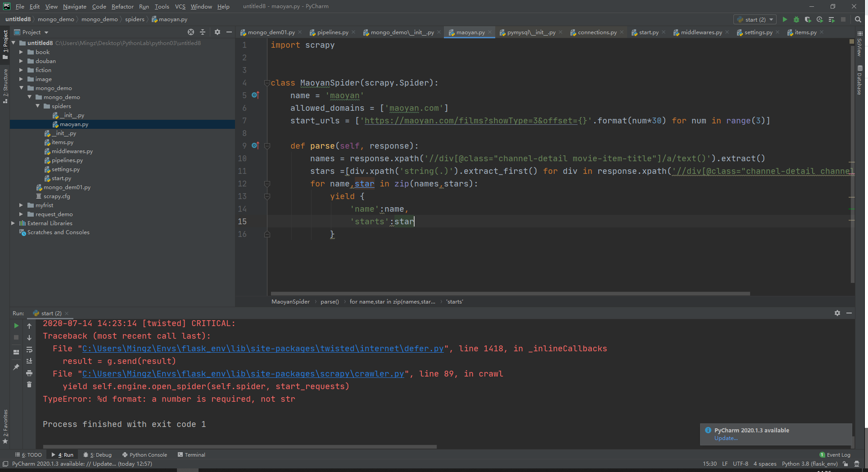
Task: Click override gutter icon on line 5
Action: [x=255, y=95]
